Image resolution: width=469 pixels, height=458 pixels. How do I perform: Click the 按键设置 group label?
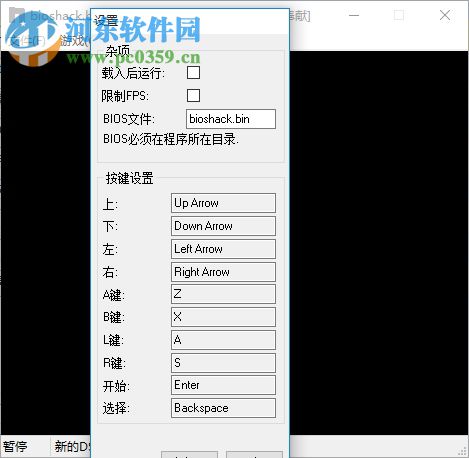(129, 178)
